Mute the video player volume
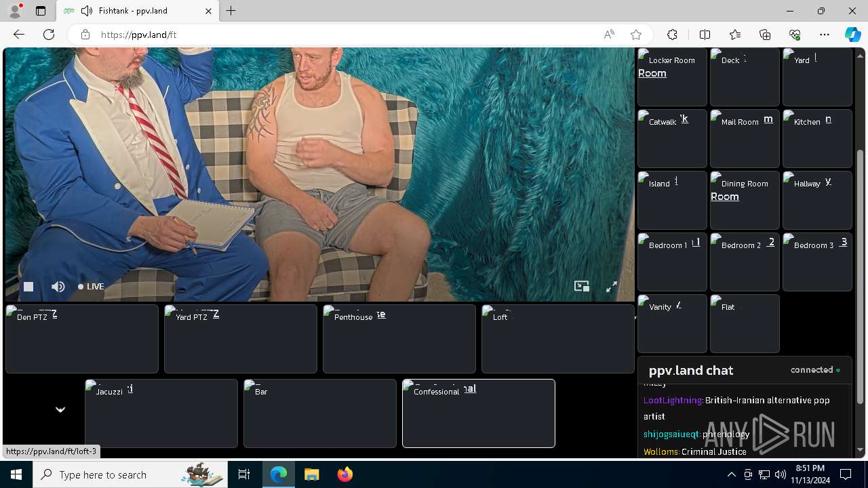This screenshot has width=868, height=488. click(58, 287)
